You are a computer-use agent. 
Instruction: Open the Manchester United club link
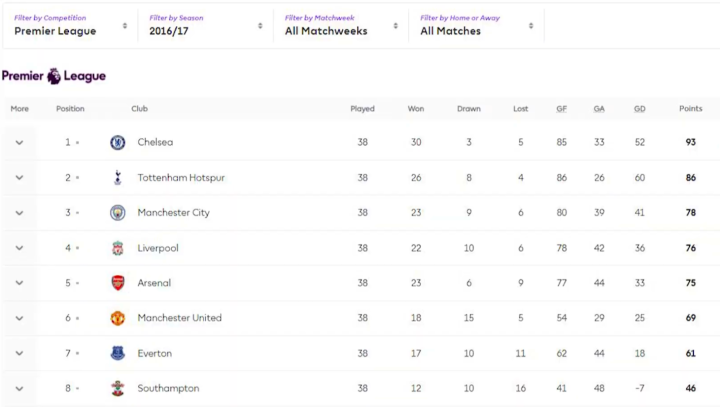[179, 318]
